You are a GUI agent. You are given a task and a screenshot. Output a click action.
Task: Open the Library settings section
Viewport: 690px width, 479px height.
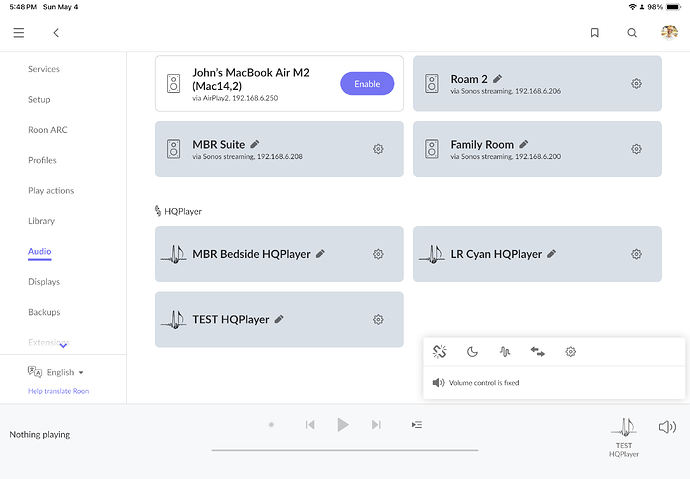pos(41,221)
